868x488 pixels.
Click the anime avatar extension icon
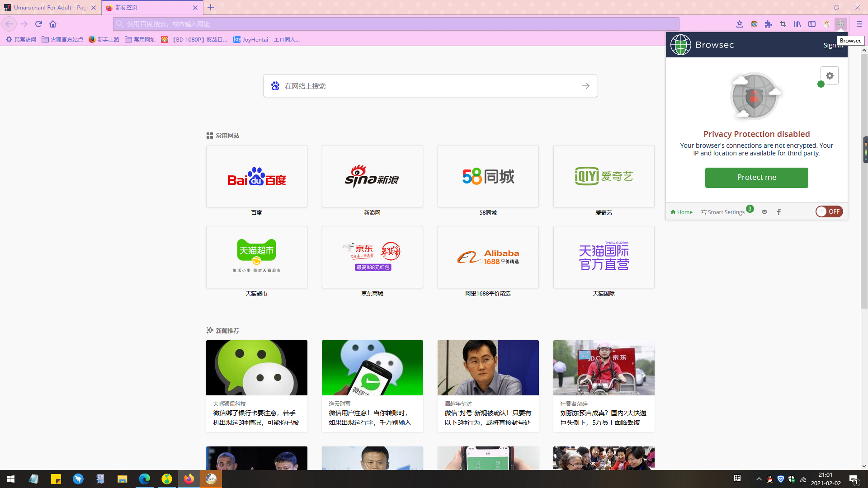[x=826, y=24]
